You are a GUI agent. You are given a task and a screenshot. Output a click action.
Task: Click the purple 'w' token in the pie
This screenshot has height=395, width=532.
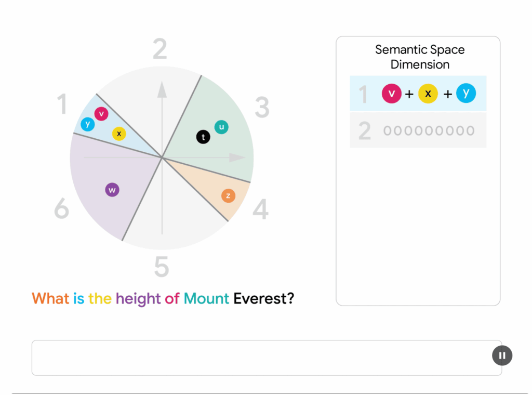click(112, 190)
